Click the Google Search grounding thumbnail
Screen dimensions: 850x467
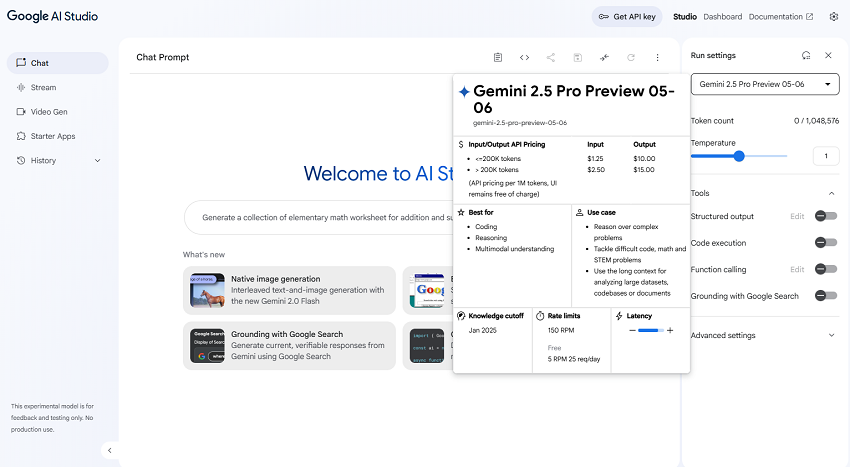tap(207, 346)
